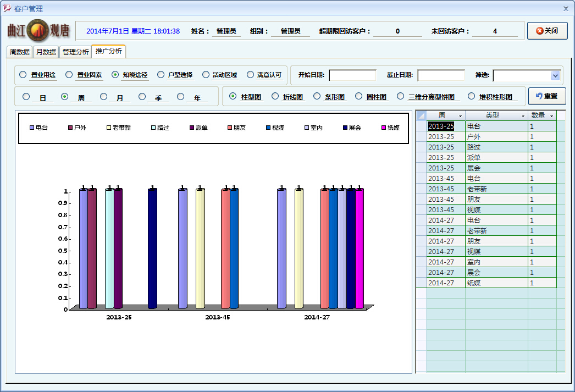Select the 推广分析 tab
Screen dimensions: 575x392
[x=108, y=51]
